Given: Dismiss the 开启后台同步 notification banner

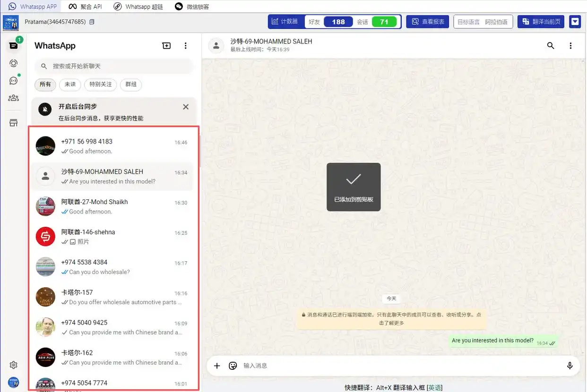Looking at the screenshot, I should click(186, 107).
